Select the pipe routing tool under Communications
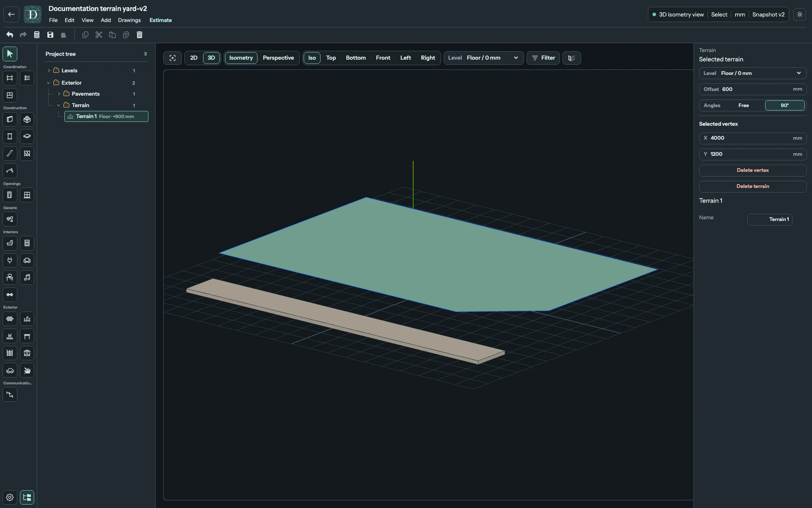 coord(10,395)
